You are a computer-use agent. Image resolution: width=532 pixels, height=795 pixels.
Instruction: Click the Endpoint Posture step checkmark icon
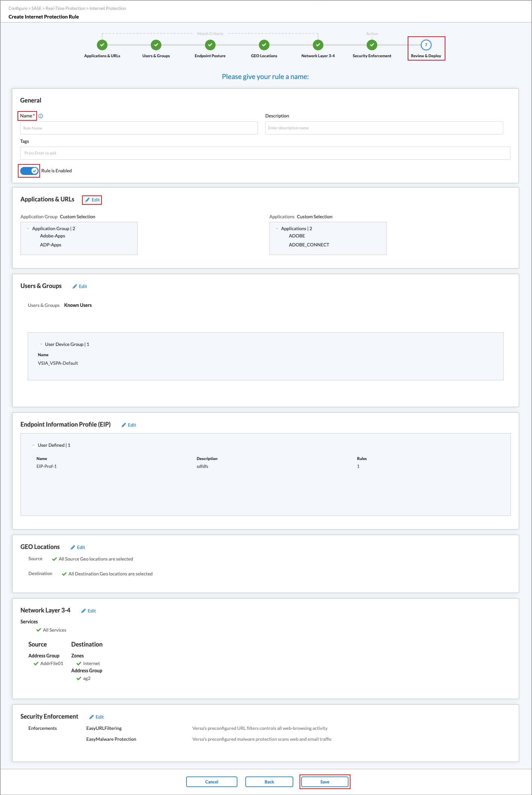point(210,45)
